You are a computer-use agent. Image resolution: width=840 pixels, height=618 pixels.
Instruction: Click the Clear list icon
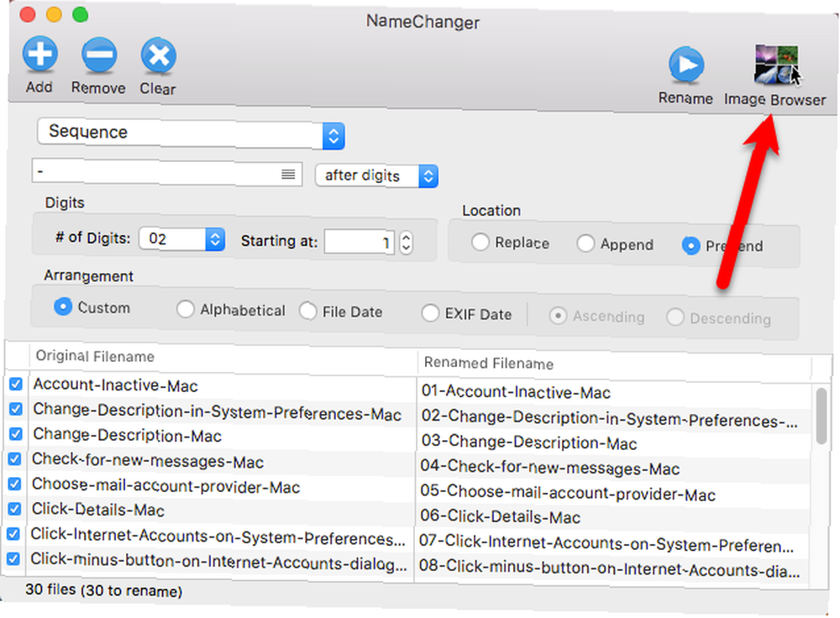pos(159,55)
